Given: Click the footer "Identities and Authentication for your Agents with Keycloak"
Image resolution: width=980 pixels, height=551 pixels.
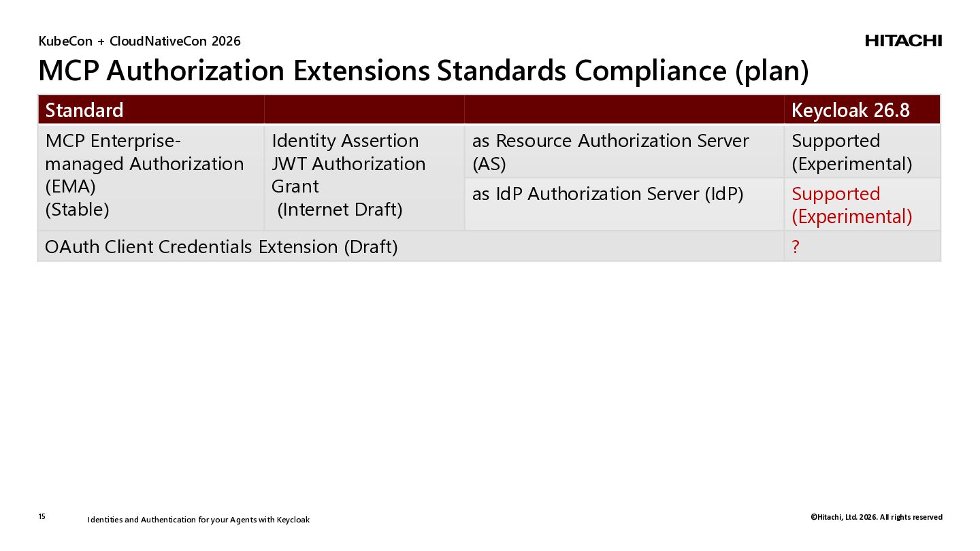Looking at the screenshot, I should coord(199,520).
